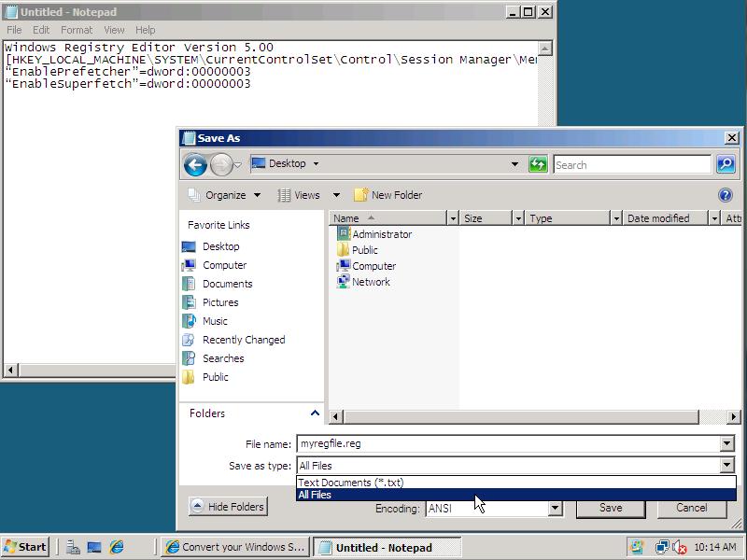Open Notepad Help menu
The height and width of the screenshot is (560, 747).
tap(146, 30)
